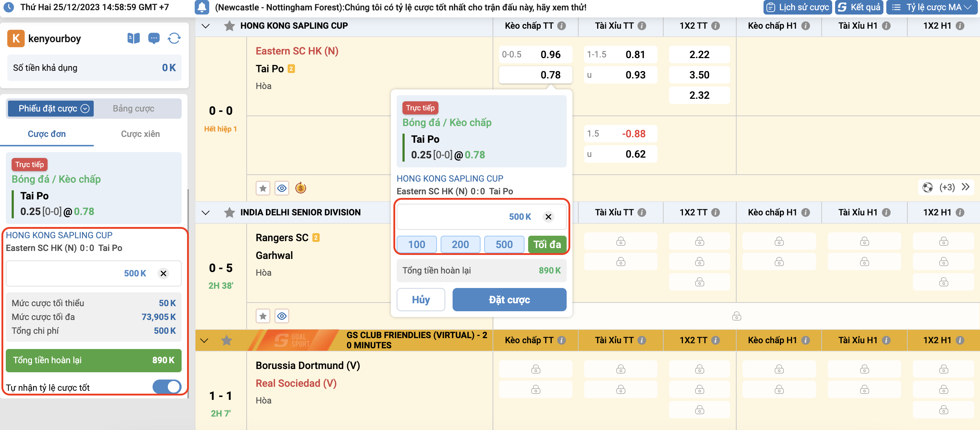Open the chat message icon
This screenshot has width=980, height=430.
point(154,38)
